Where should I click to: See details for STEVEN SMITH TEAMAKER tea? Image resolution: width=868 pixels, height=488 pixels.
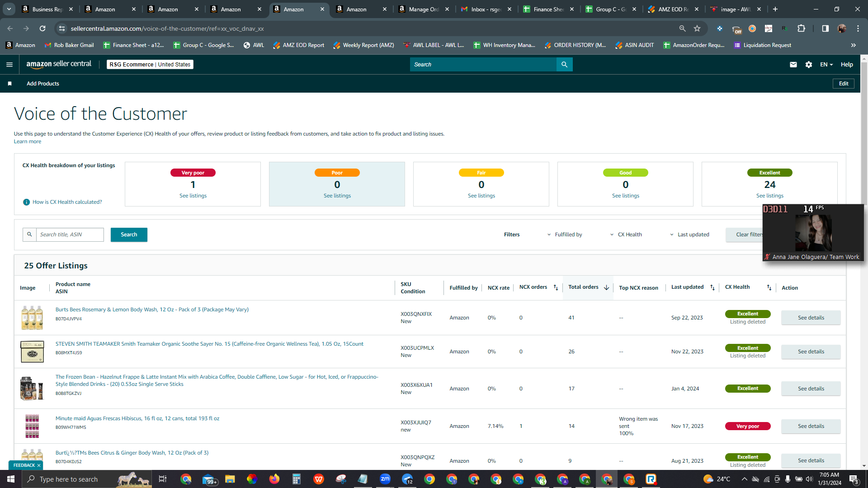click(x=811, y=352)
